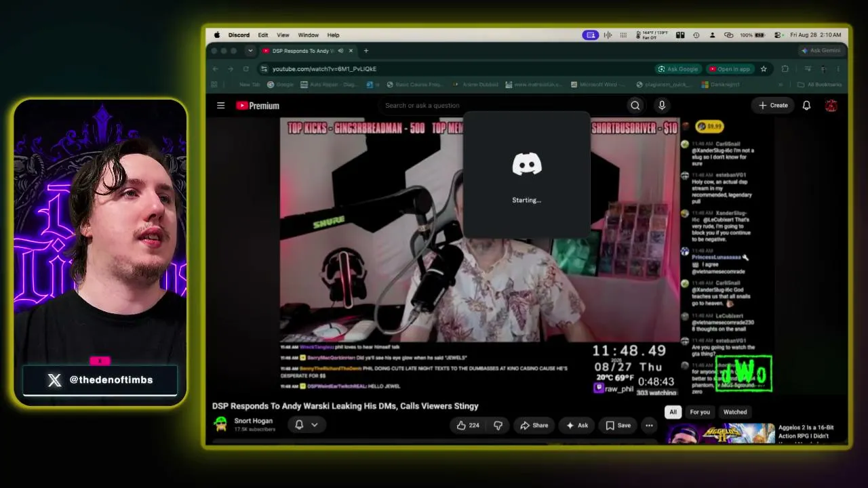Open the Edit menu in the menu bar

(262, 35)
